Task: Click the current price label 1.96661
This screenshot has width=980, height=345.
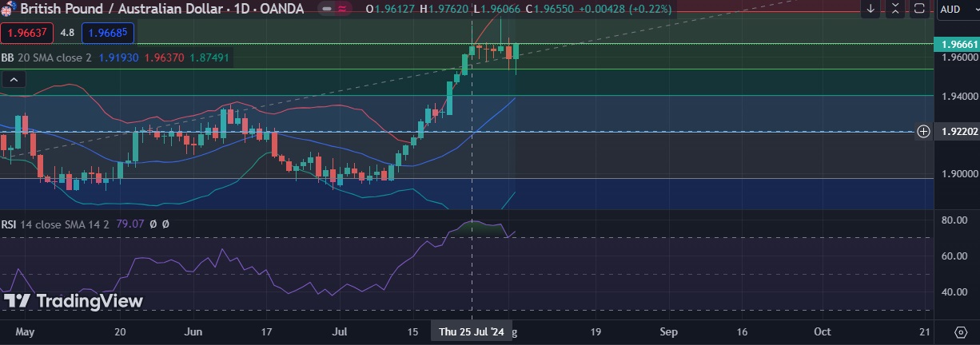Action: [956, 44]
